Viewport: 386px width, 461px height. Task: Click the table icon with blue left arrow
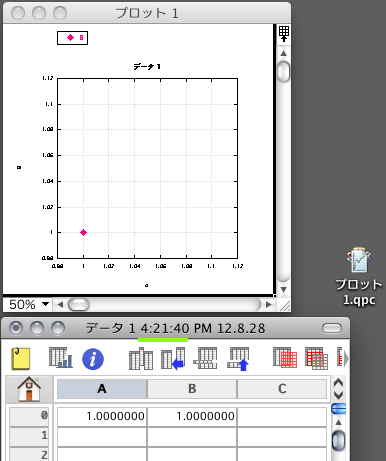pyautogui.click(x=173, y=359)
